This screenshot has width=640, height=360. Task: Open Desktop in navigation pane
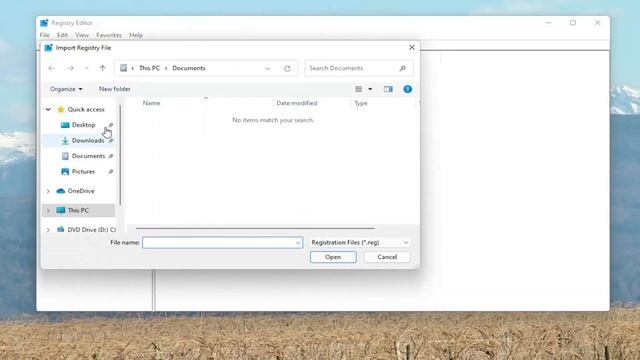coord(83,125)
